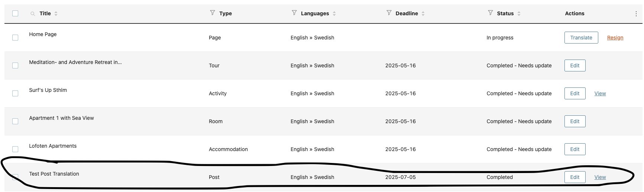This screenshot has width=644, height=192.
Task: Sort by Deadline using sort arrows
Action: (x=423, y=13)
